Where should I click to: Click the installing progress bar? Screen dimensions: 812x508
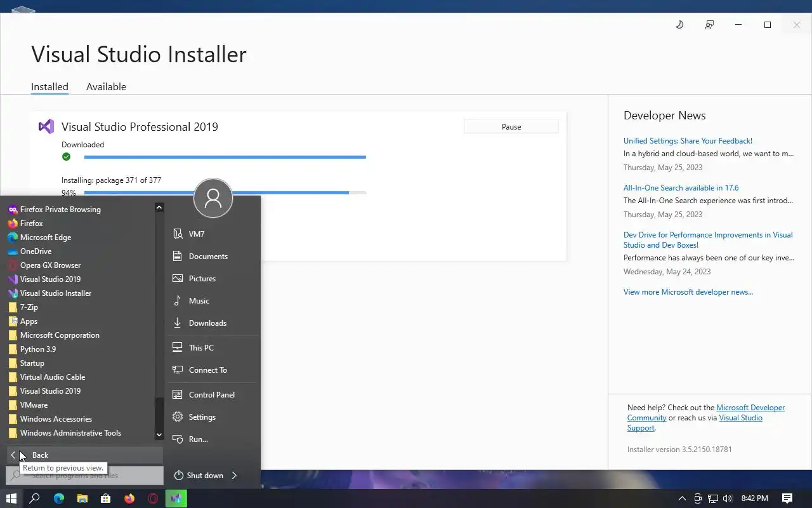click(225, 193)
